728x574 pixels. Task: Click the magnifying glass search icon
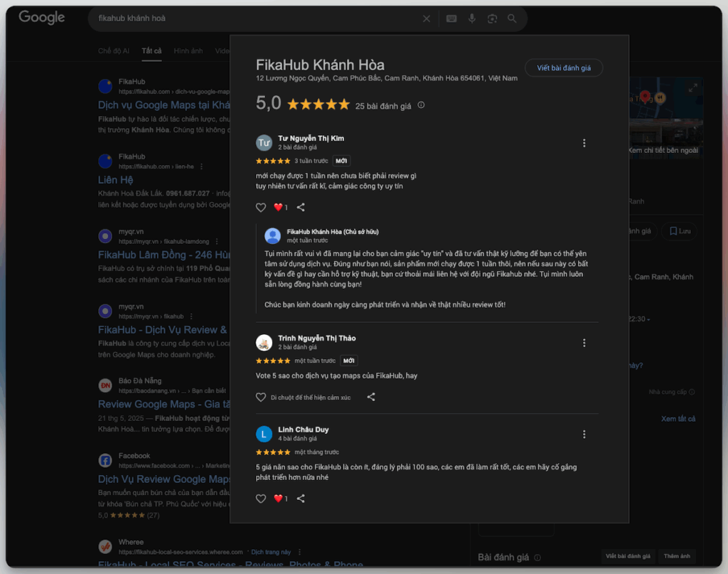pos(512,18)
